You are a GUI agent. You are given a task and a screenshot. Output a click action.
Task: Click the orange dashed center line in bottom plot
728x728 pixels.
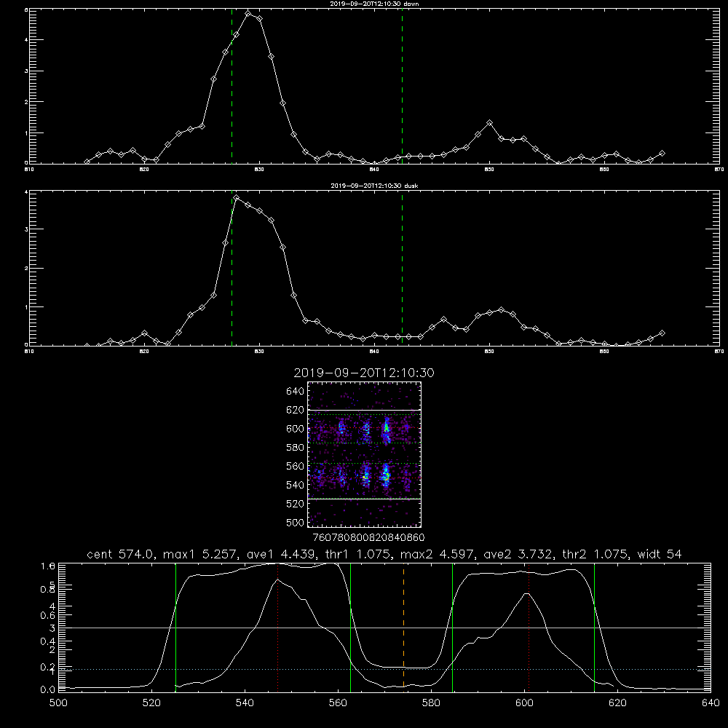point(403,626)
